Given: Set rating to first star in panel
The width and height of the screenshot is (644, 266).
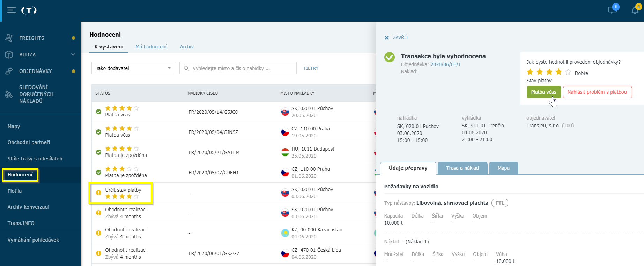Looking at the screenshot, I should click(530, 72).
